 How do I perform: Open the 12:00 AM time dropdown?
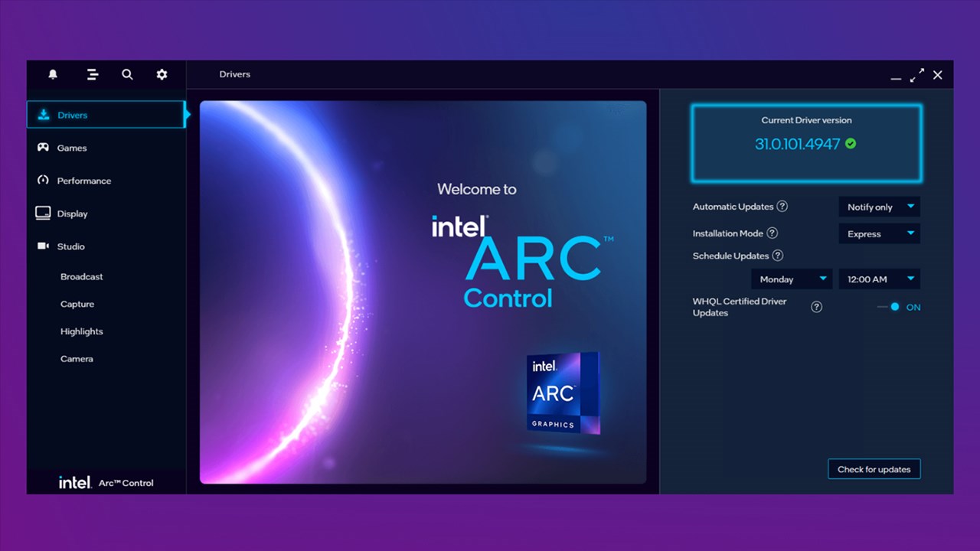[x=879, y=279]
